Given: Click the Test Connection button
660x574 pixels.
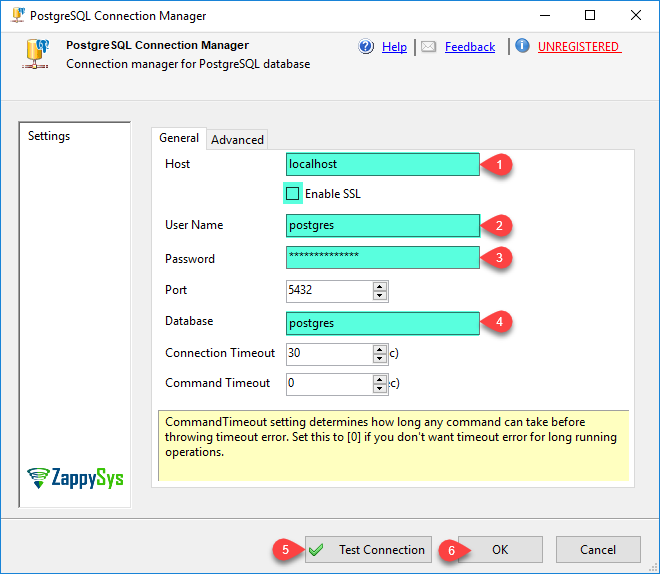Looking at the screenshot, I should (368, 550).
